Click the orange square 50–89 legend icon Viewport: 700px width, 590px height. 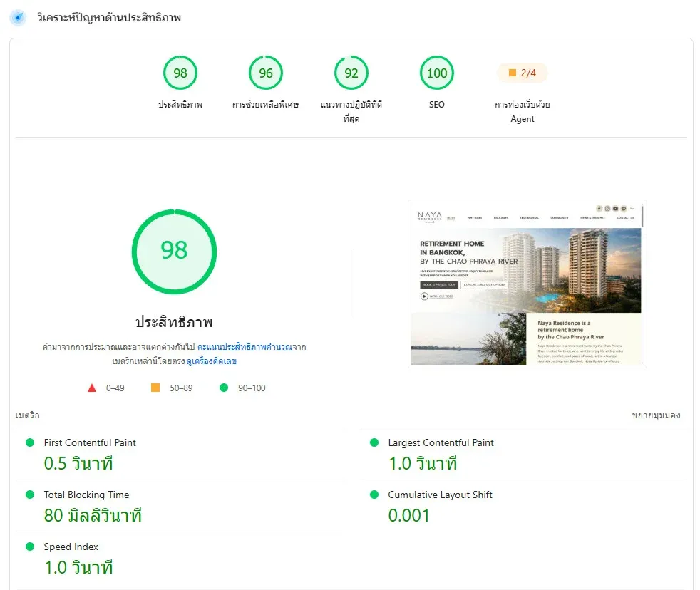155,388
